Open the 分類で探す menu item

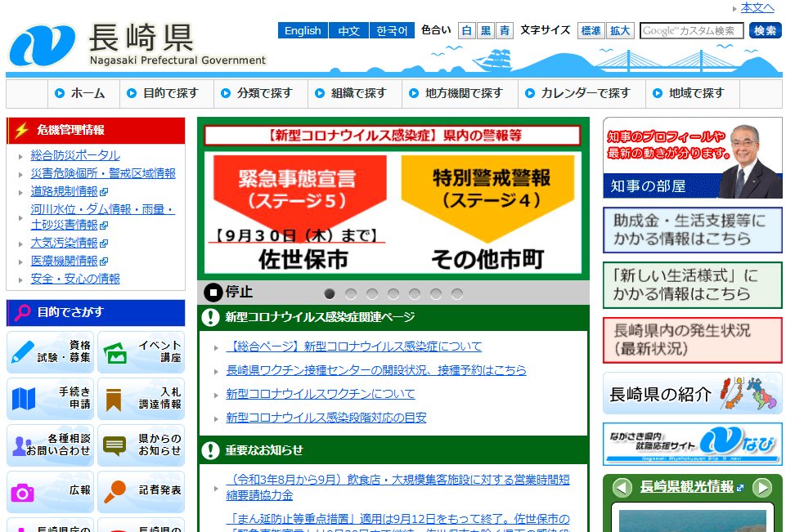(x=261, y=94)
